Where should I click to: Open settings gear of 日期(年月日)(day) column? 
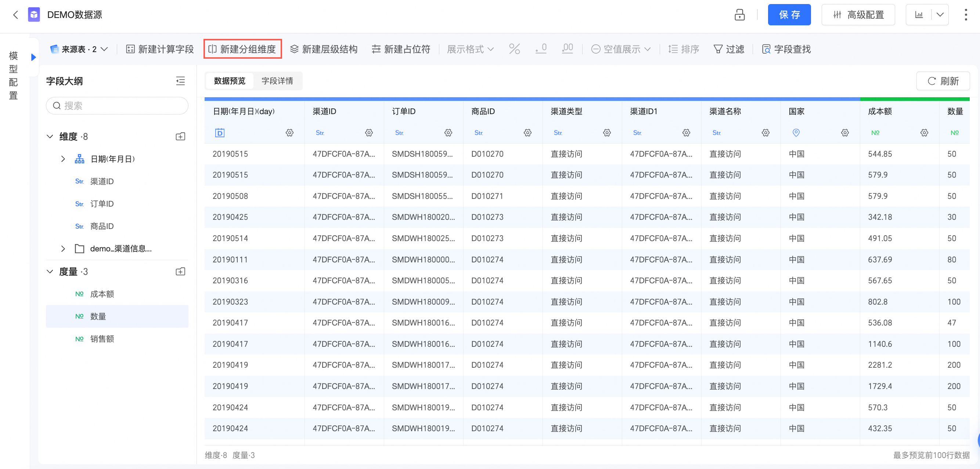[x=289, y=132]
